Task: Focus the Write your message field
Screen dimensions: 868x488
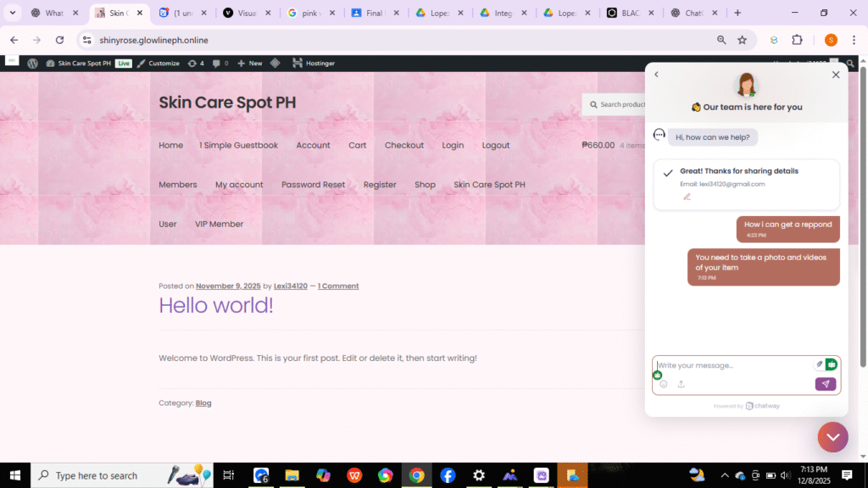Action: pos(733,365)
